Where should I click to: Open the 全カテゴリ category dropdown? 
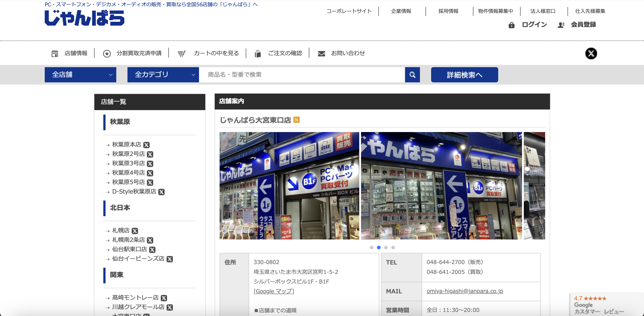tap(163, 75)
